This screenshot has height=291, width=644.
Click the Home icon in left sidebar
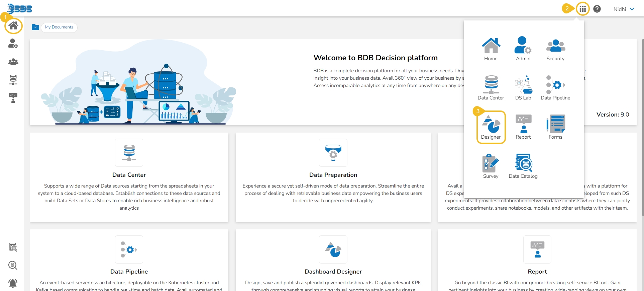[13, 26]
